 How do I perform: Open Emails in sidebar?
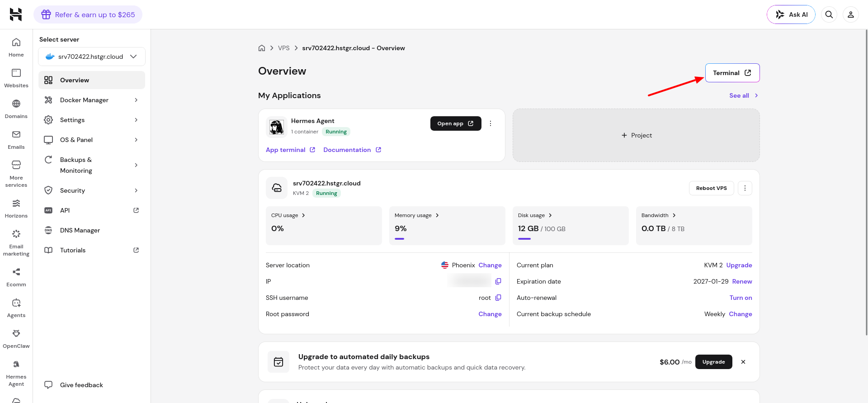(x=16, y=140)
